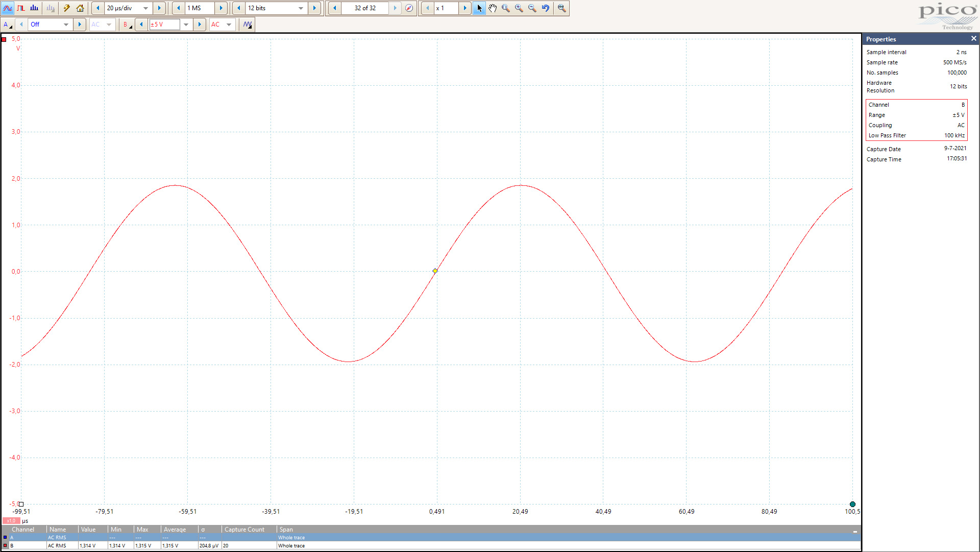Increase channel B range arrow

200,25
